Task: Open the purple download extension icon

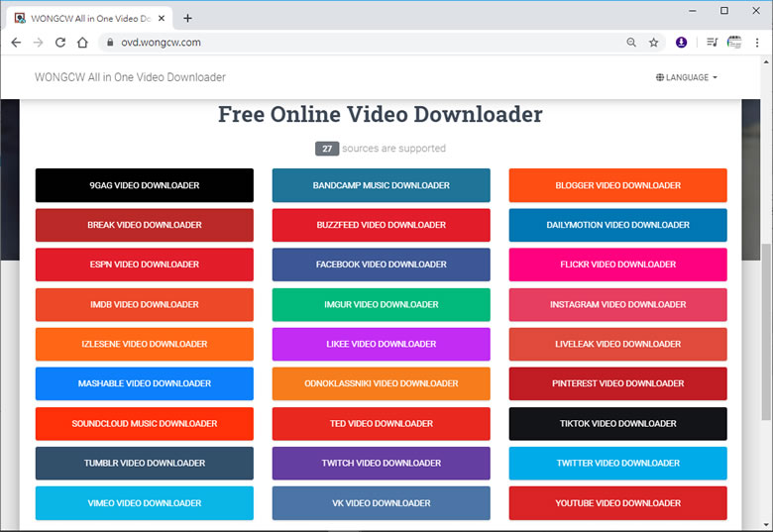Action: [x=681, y=43]
